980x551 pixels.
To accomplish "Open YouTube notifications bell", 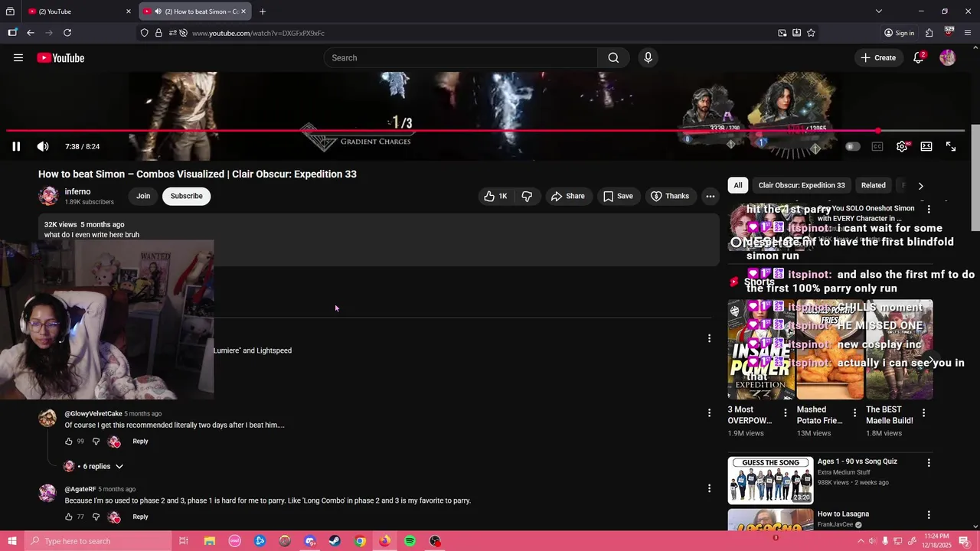I will (x=919, y=57).
